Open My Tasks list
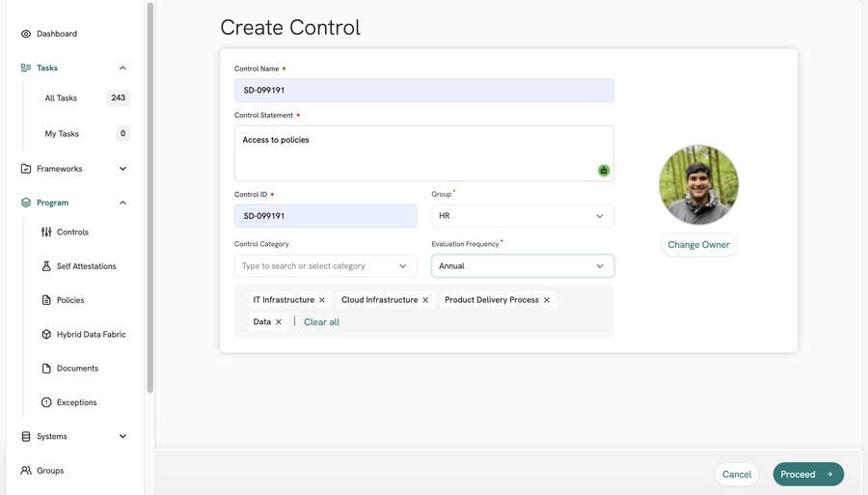 pyautogui.click(x=62, y=133)
